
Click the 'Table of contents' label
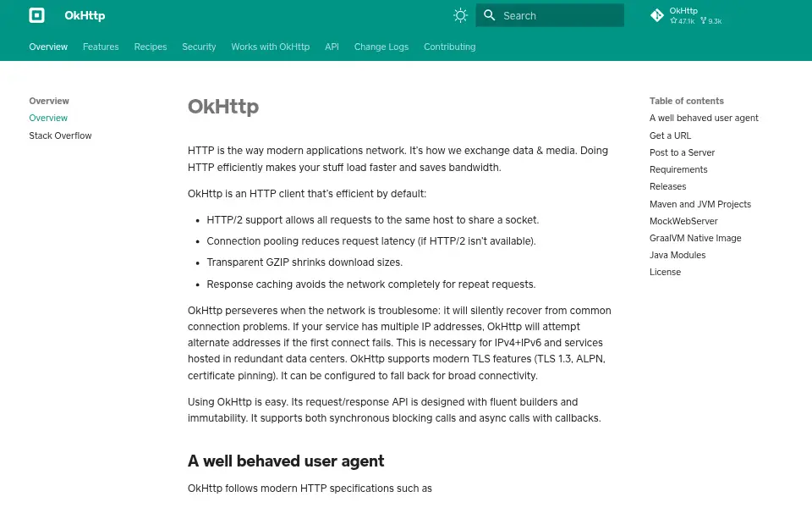(687, 101)
